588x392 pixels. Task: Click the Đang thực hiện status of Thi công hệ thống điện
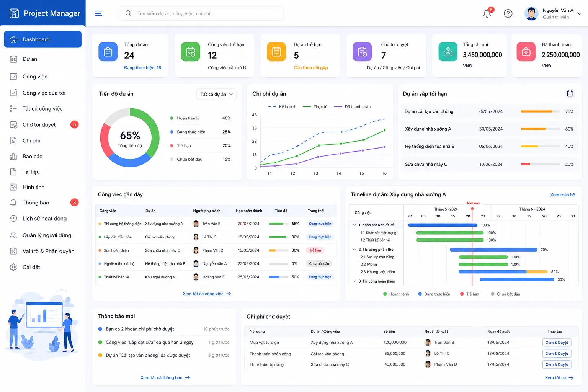click(320, 224)
